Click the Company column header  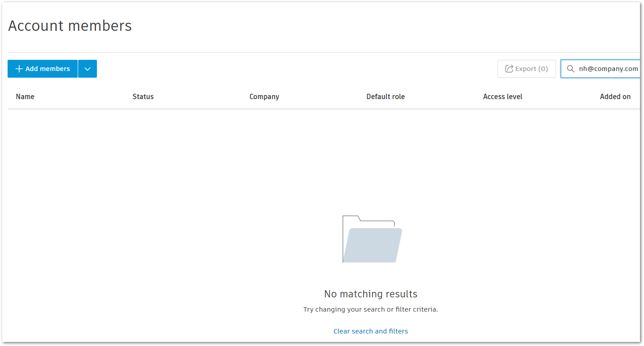[264, 96]
